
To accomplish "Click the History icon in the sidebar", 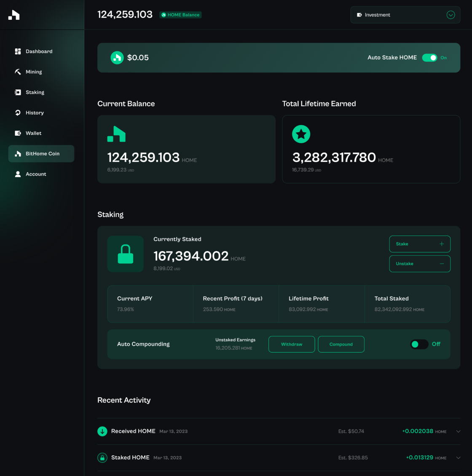I will coord(18,113).
